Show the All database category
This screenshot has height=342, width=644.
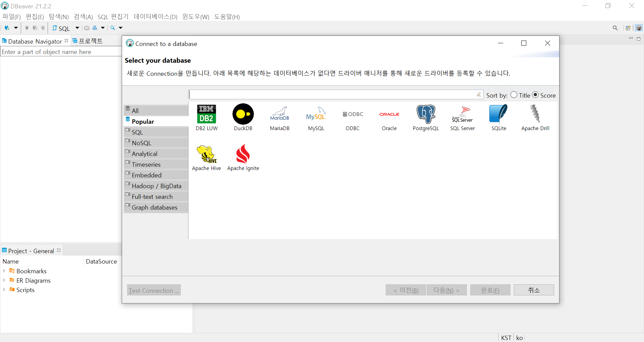click(x=156, y=110)
